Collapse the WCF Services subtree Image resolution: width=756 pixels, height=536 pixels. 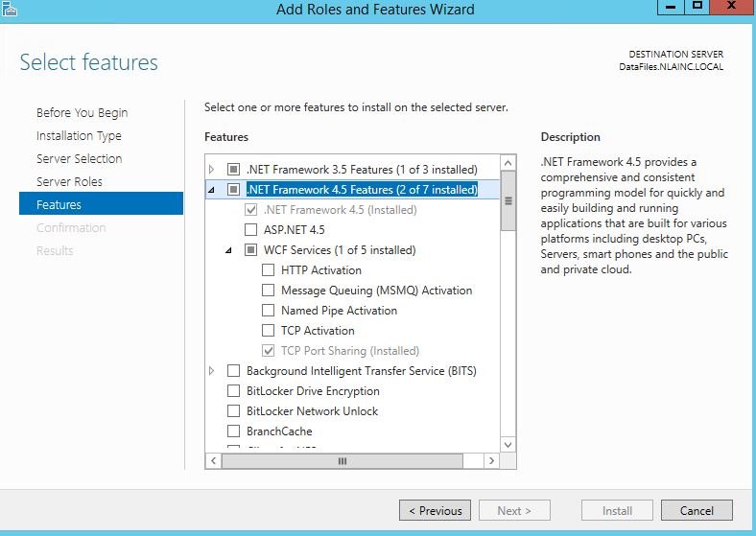(228, 250)
